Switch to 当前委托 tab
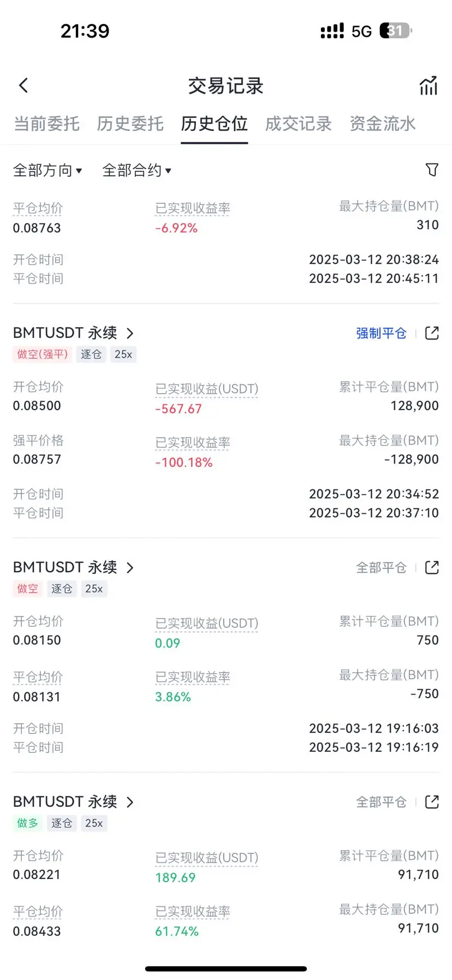This screenshot has width=452, height=980. 46,124
